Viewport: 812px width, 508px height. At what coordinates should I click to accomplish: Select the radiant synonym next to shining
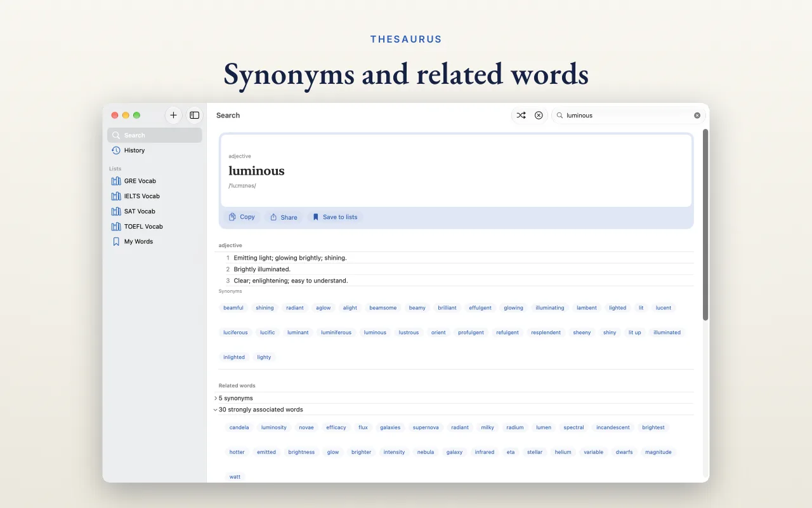point(295,308)
